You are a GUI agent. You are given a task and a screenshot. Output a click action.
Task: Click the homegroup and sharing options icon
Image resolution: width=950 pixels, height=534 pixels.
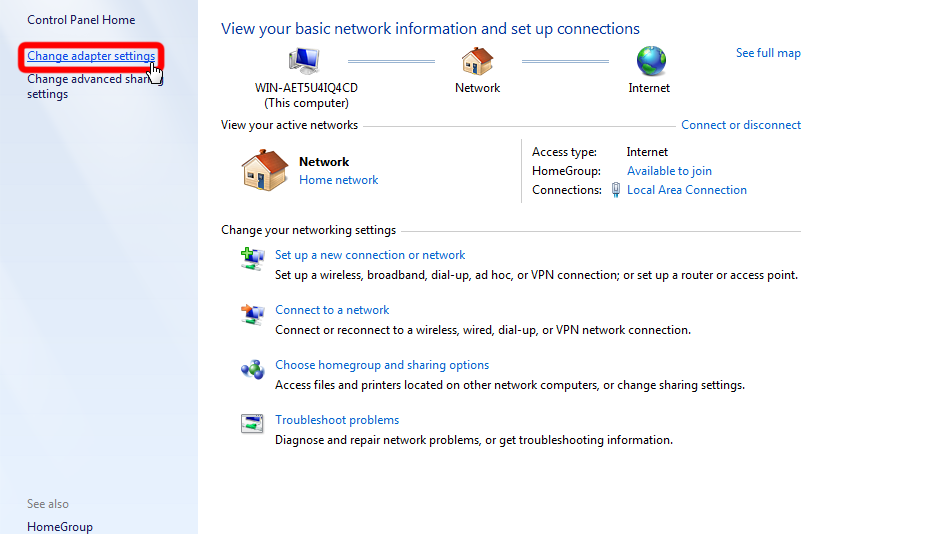pyautogui.click(x=252, y=369)
